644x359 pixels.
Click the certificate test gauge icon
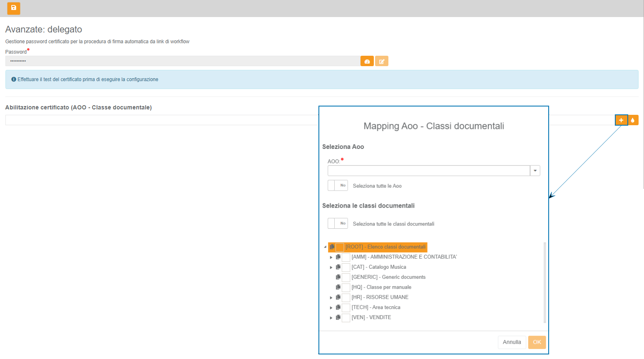367,61
